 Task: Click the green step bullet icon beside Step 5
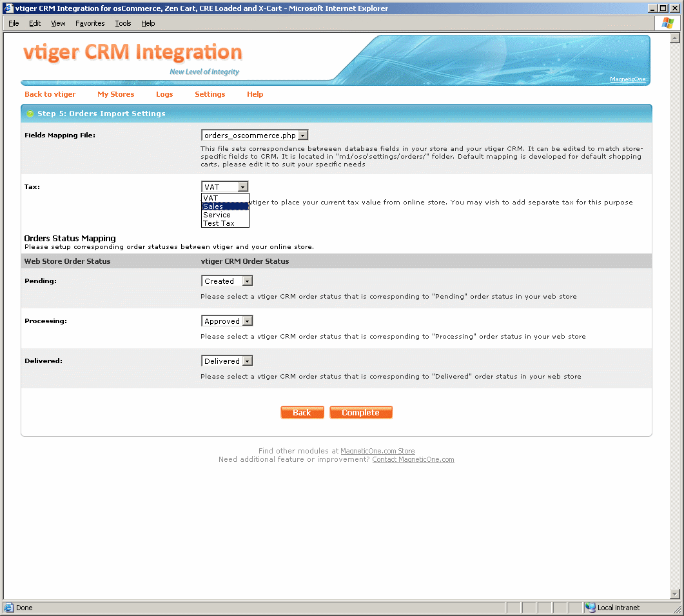(x=30, y=114)
